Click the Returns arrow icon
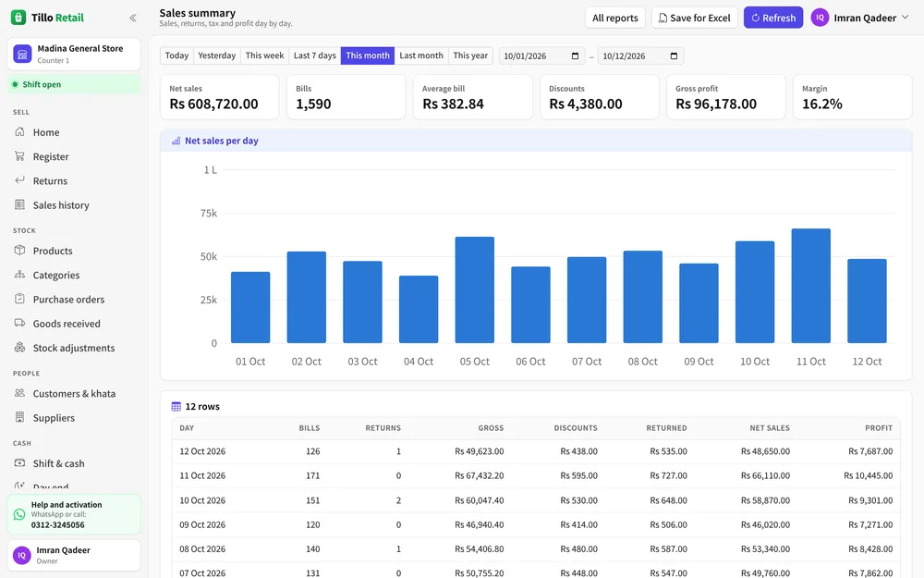 [x=20, y=180]
